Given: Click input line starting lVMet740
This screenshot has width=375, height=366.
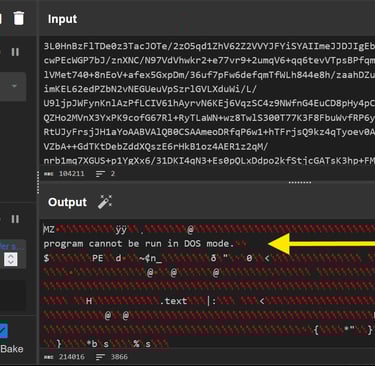Looking at the screenshot, I should click(x=209, y=75).
